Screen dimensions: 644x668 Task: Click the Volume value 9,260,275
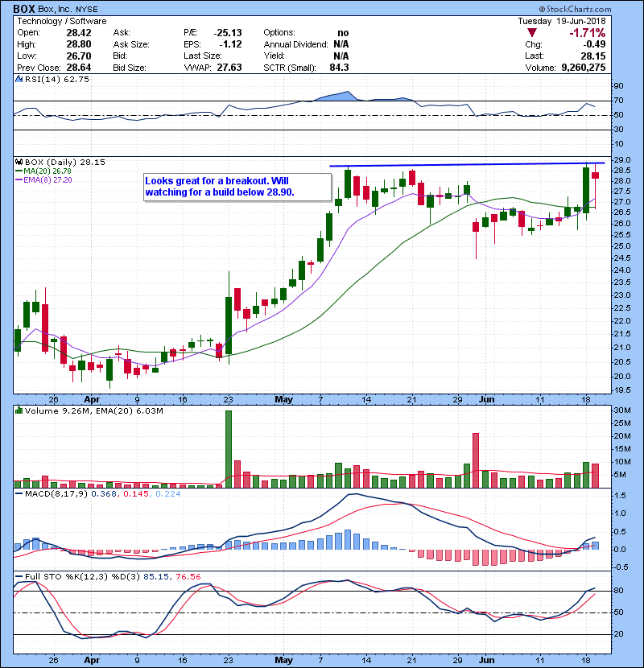584,68
